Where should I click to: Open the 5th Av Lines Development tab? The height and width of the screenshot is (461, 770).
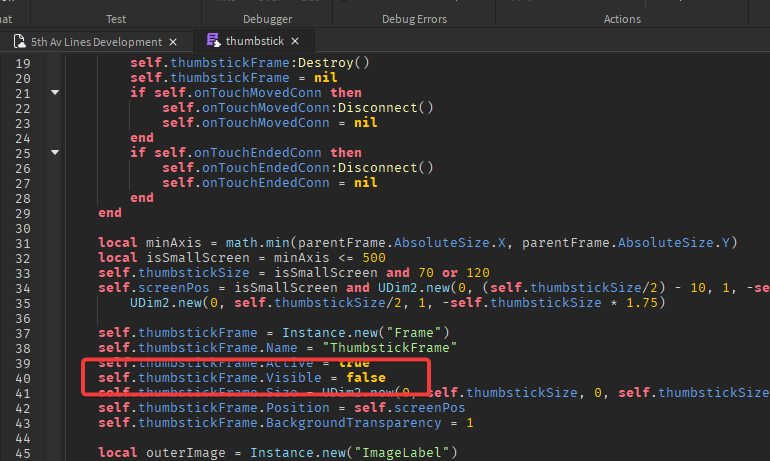(96, 42)
